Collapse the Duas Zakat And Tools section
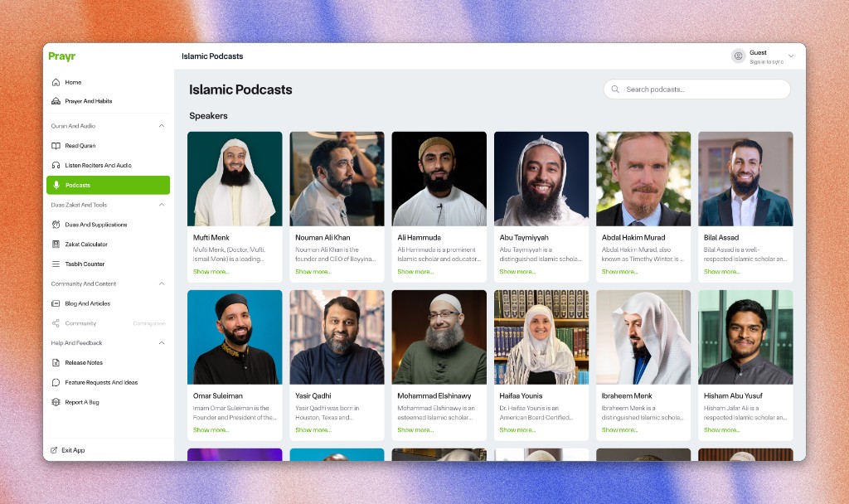The image size is (849, 504). tap(162, 206)
